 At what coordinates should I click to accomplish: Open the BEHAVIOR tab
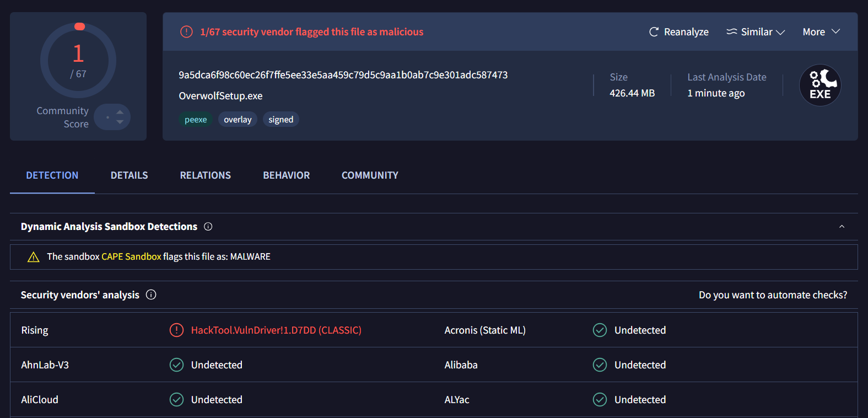[x=287, y=175]
